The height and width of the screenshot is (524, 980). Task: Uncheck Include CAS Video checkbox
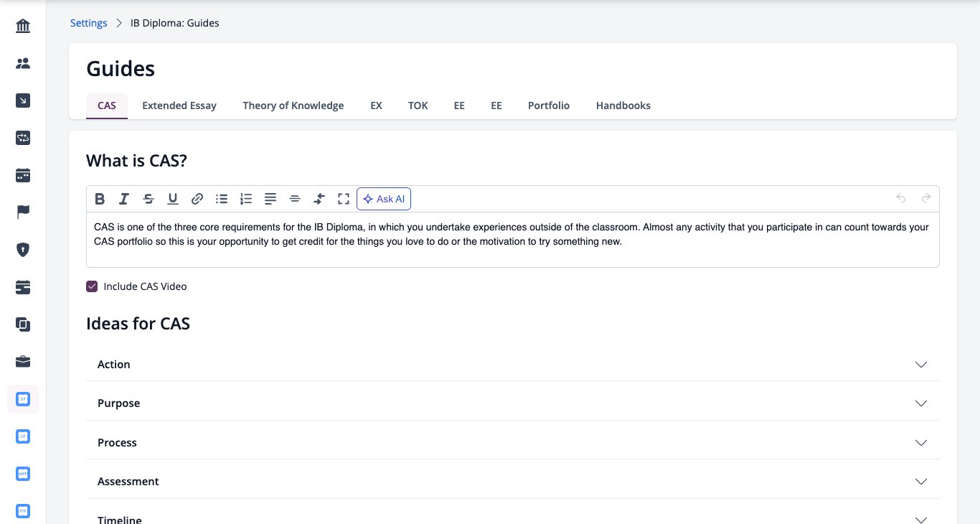(92, 286)
